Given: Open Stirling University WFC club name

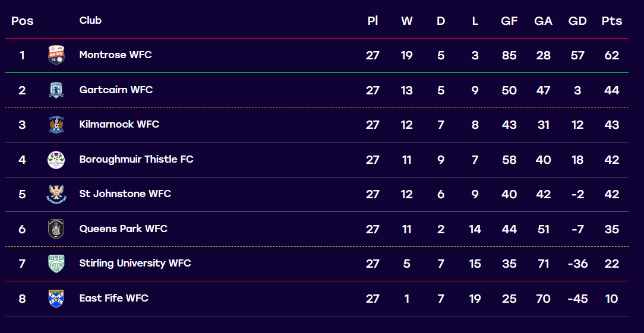Looking at the screenshot, I should coord(135,263).
